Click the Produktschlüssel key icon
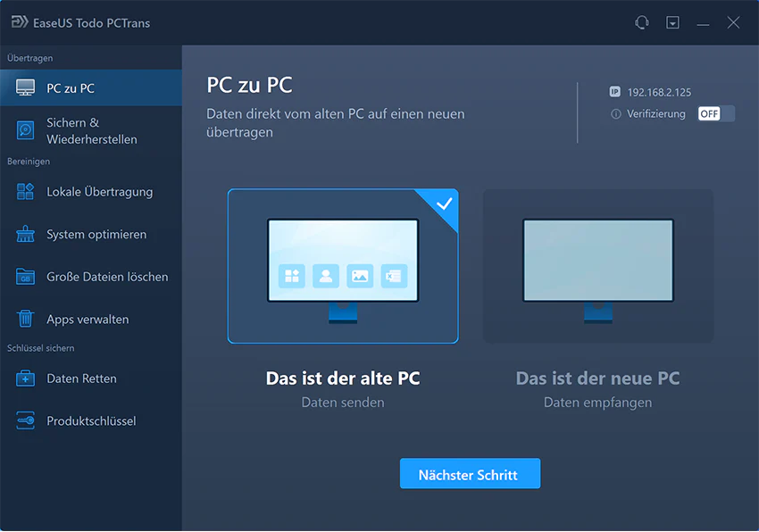Image resolution: width=759 pixels, height=532 pixels. point(25,420)
